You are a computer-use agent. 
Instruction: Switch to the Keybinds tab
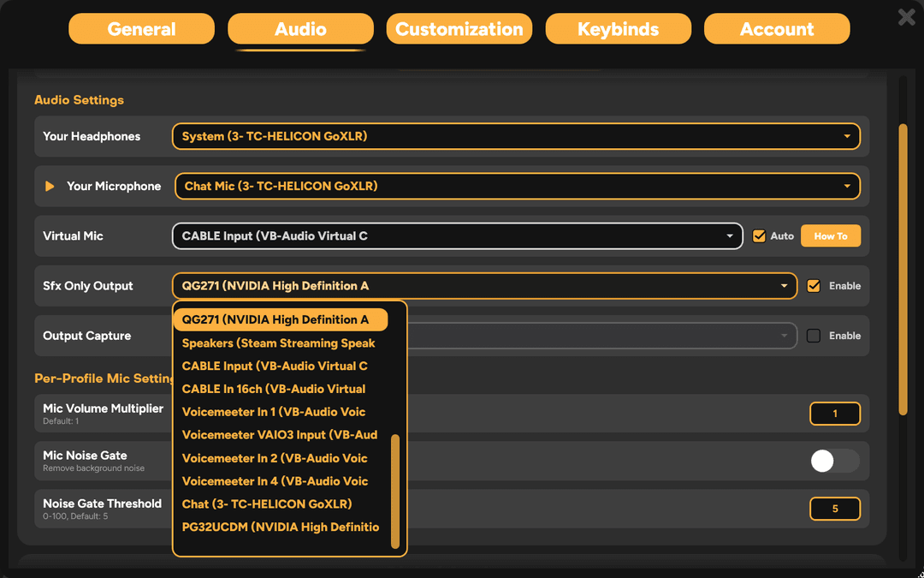618,28
